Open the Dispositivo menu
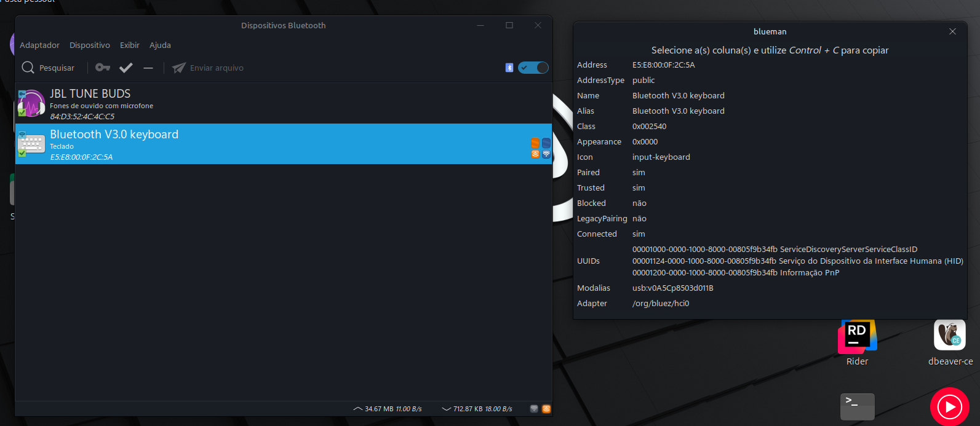980x426 pixels. (x=90, y=45)
